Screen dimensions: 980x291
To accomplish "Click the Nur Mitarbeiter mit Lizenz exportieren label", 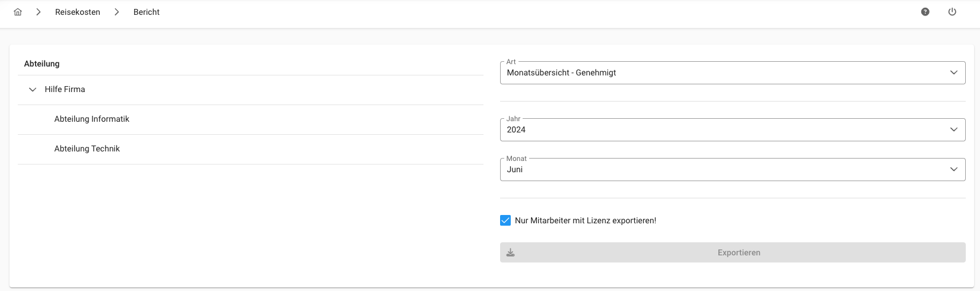I will click(586, 220).
